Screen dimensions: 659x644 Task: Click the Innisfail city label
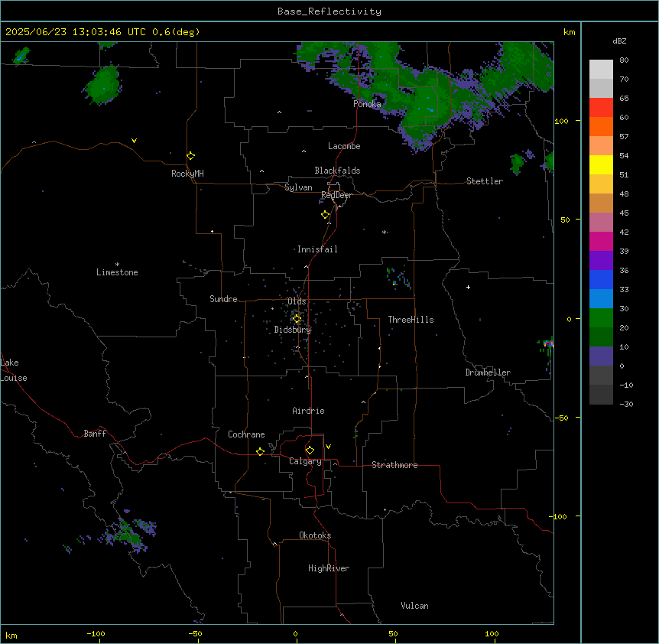pyautogui.click(x=317, y=249)
